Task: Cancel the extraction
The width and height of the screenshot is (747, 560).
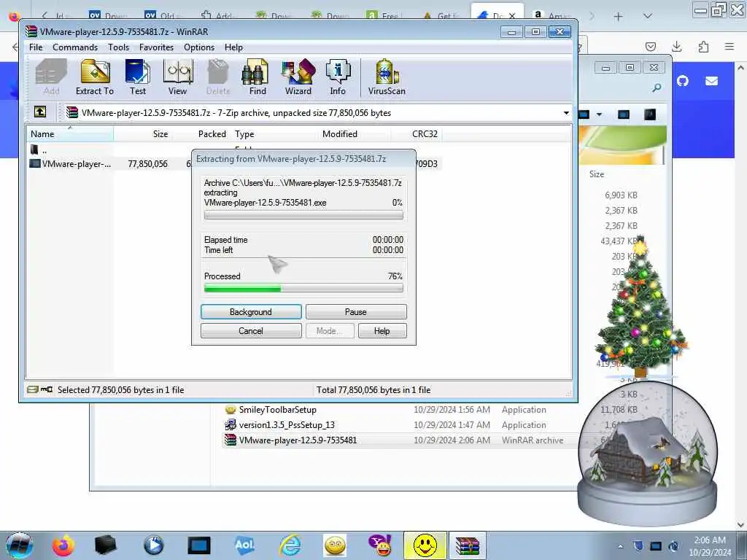Action: coord(251,331)
